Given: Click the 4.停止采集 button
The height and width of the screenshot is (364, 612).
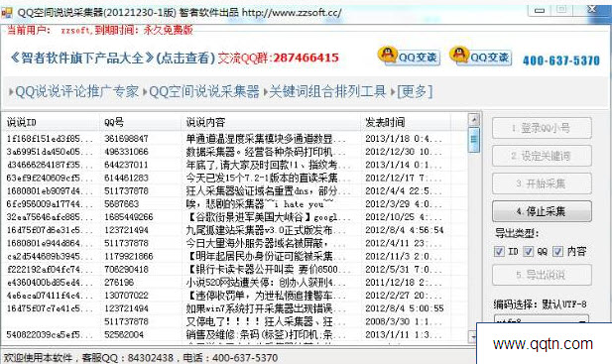Looking at the screenshot, I should pyautogui.click(x=542, y=211).
